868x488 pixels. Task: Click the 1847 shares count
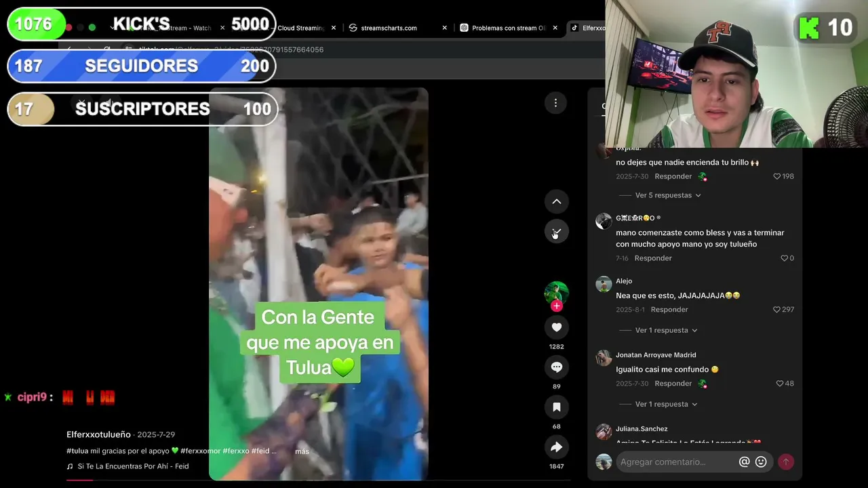point(556,466)
